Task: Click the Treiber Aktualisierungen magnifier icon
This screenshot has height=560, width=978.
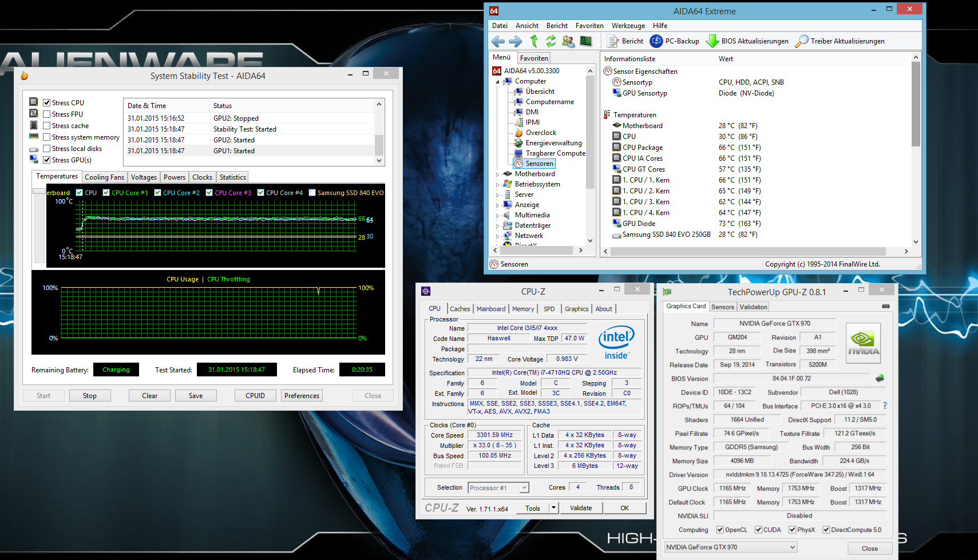Action: click(802, 41)
